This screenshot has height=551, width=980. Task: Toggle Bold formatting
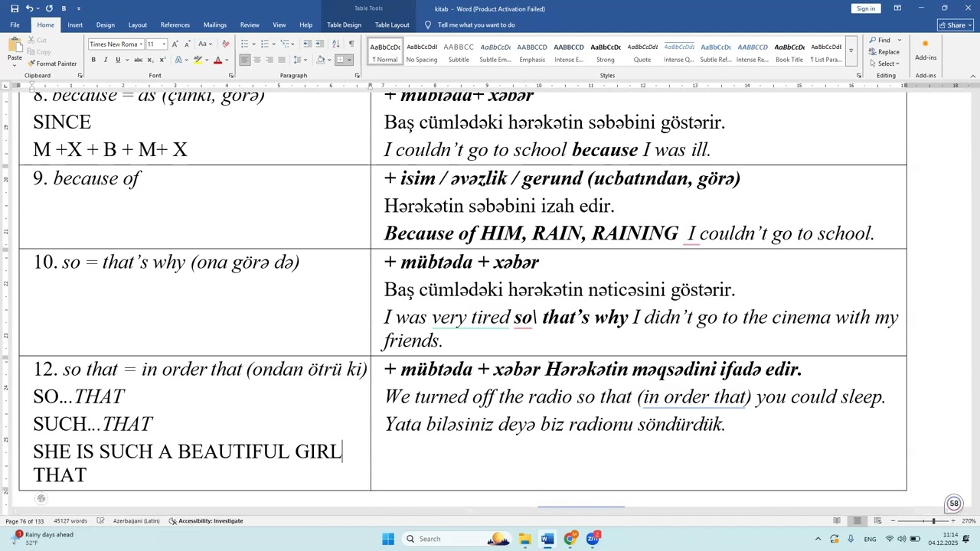pyautogui.click(x=93, y=60)
